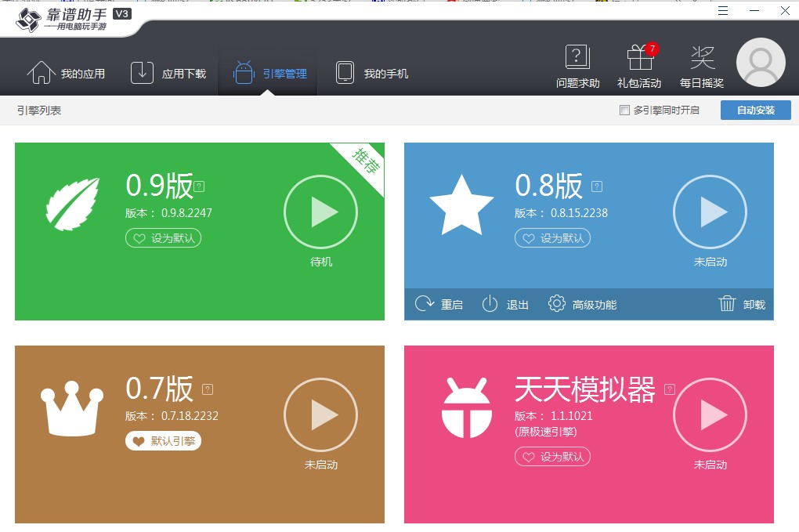799x532 pixels.
Task: Start the 0.7版 engine play button
Action: pos(320,414)
